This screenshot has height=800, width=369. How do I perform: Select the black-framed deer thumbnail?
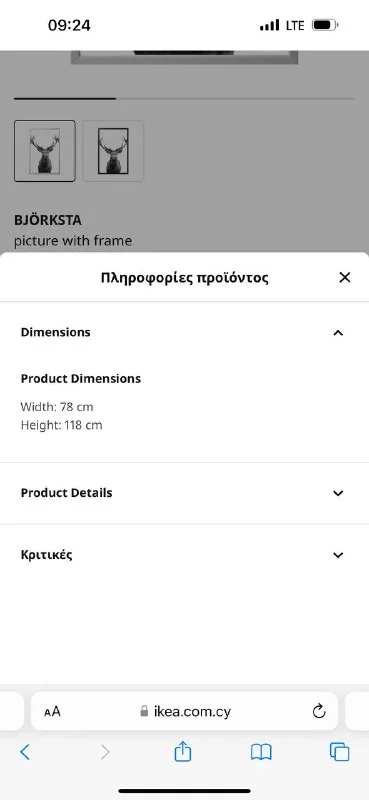113,151
